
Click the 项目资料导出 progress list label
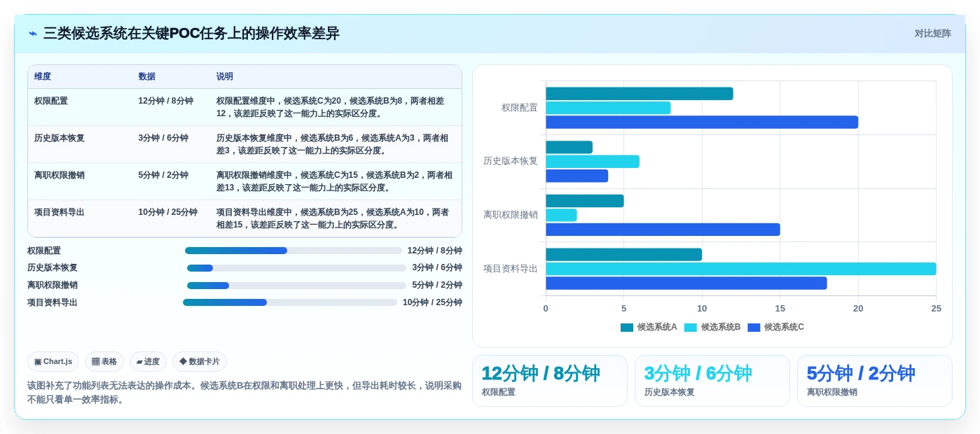[53, 302]
